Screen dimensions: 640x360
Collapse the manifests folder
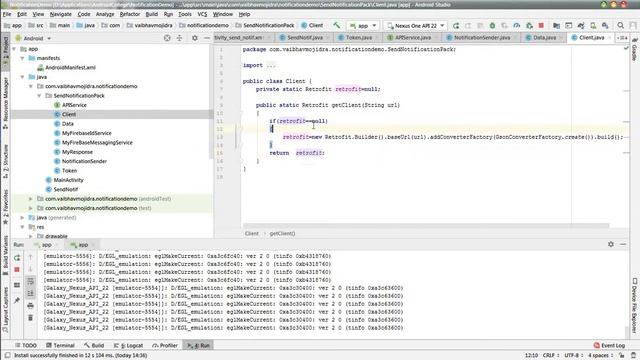[x=22, y=58]
